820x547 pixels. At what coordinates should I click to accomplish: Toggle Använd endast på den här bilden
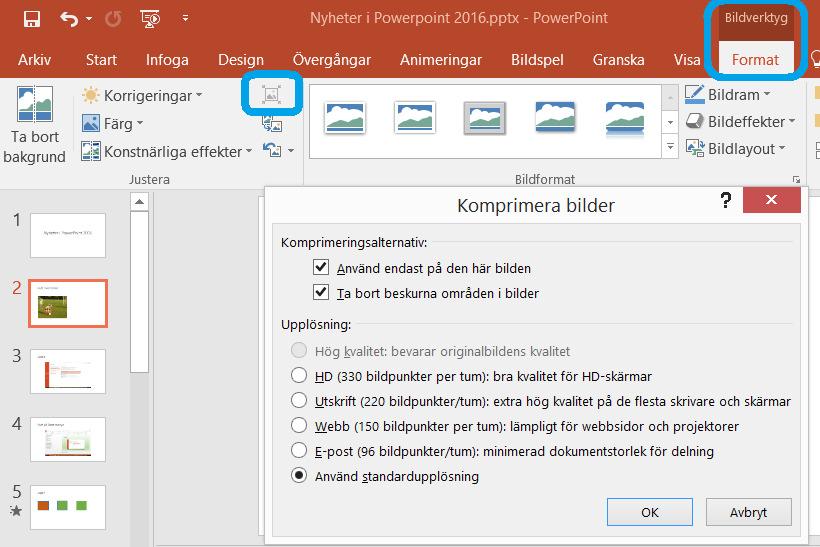pyautogui.click(x=321, y=267)
